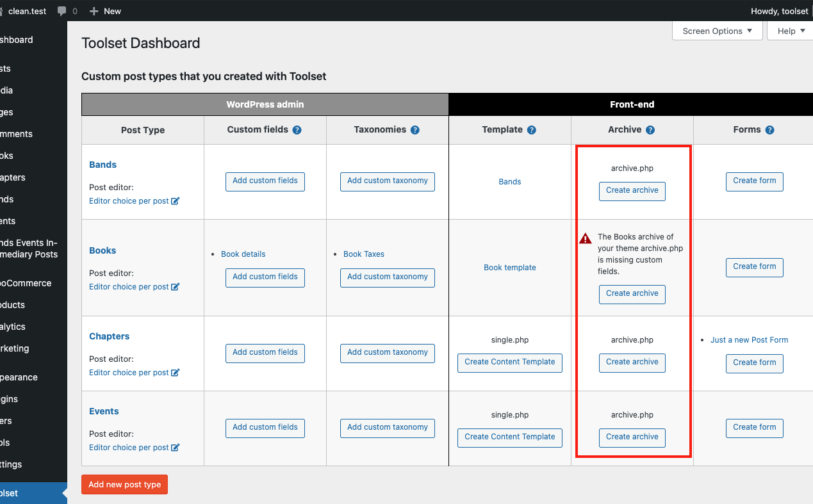Create archive for Chapters
The height and width of the screenshot is (504, 813).
[x=632, y=362]
